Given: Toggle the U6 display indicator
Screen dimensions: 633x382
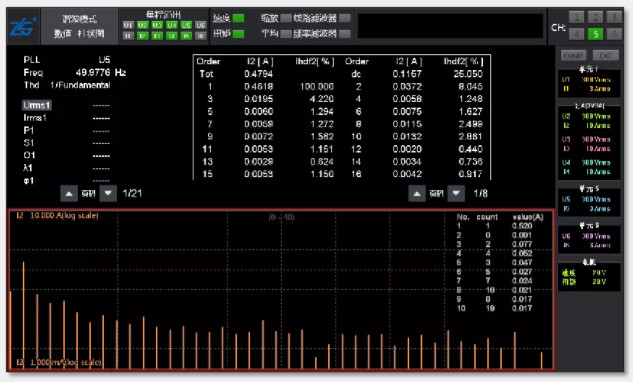Looking at the screenshot, I should [201, 25].
